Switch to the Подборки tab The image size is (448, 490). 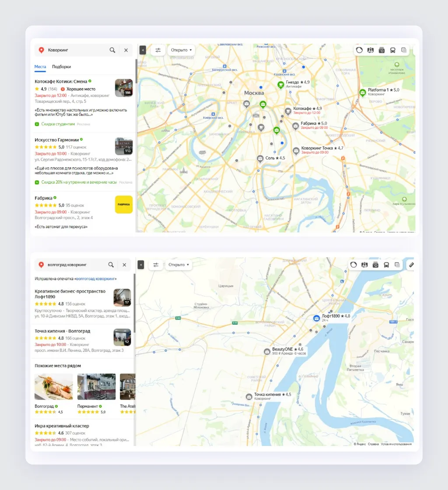(61, 66)
